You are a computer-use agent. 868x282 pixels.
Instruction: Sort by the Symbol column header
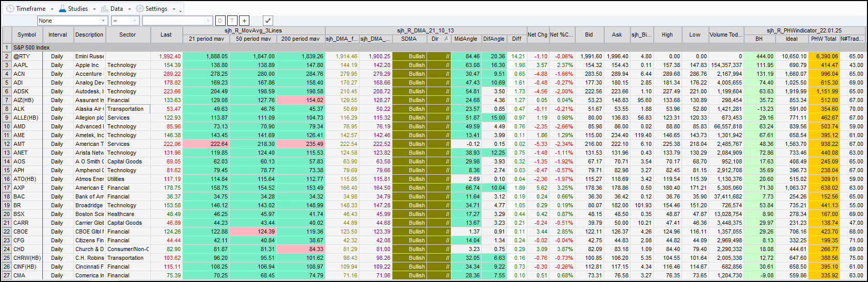click(27, 35)
